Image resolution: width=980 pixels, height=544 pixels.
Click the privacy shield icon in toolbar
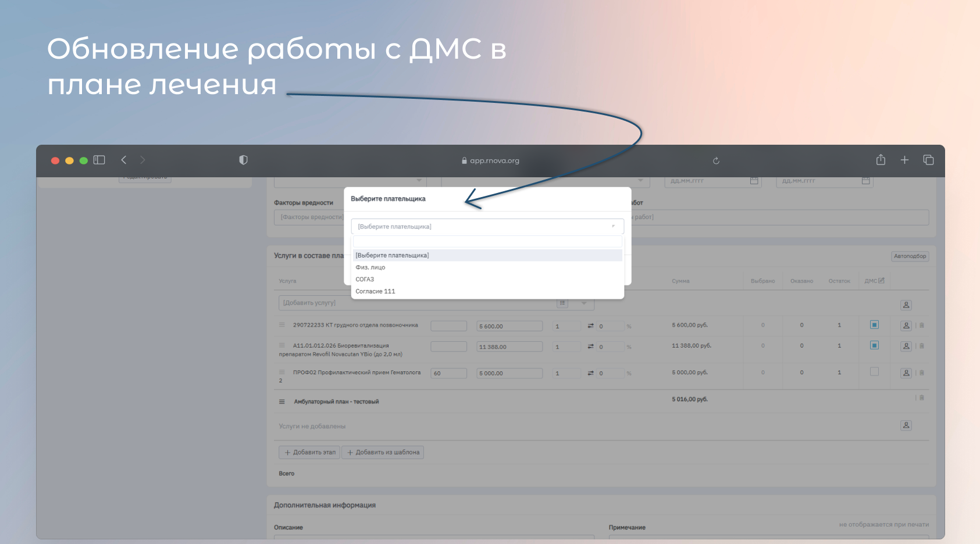(243, 160)
